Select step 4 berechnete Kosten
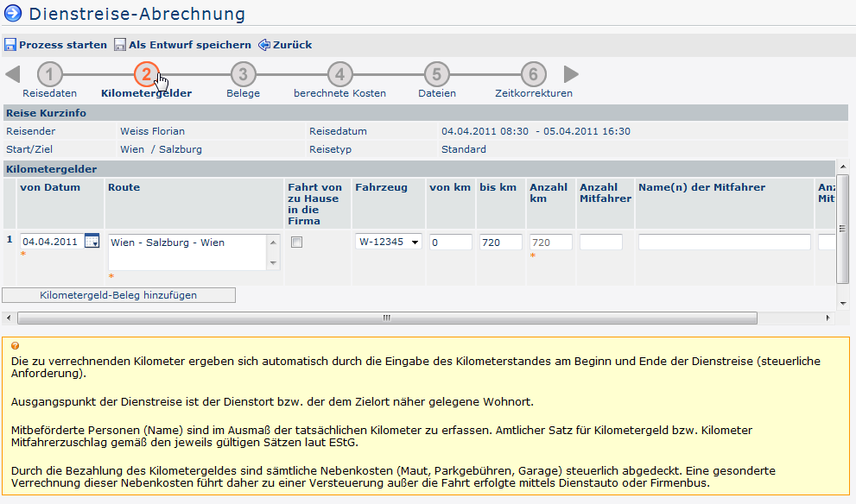 (x=340, y=74)
